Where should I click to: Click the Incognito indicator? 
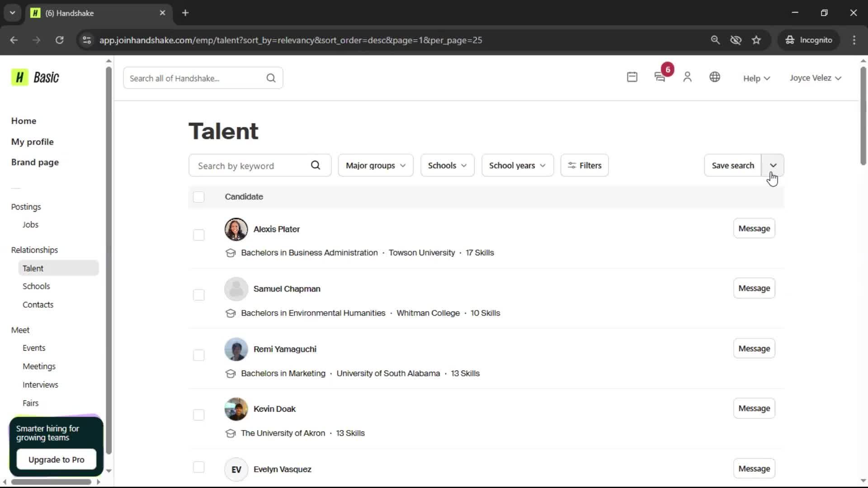tap(809, 40)
